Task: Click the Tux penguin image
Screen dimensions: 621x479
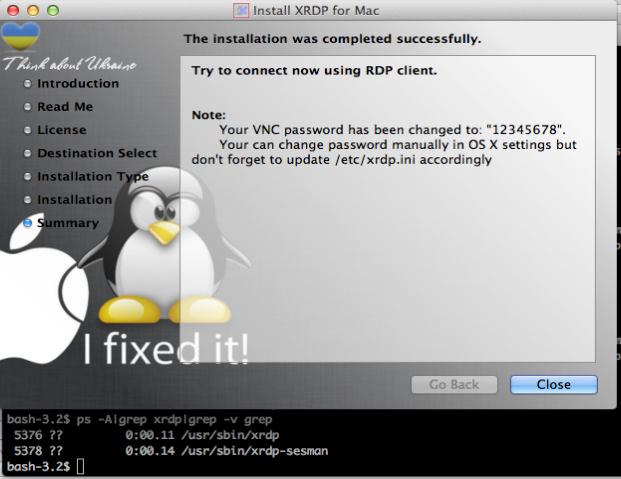Action: [164, 246]
